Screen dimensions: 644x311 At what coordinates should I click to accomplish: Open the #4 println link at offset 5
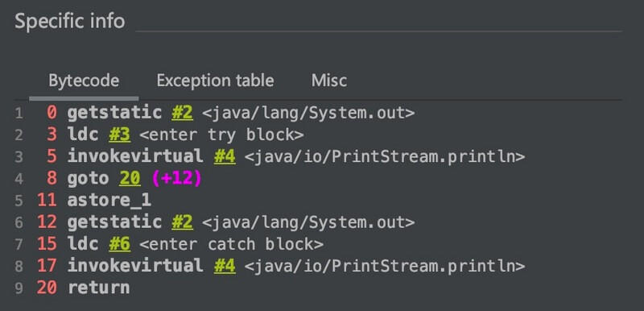click(x=225, y=156)
